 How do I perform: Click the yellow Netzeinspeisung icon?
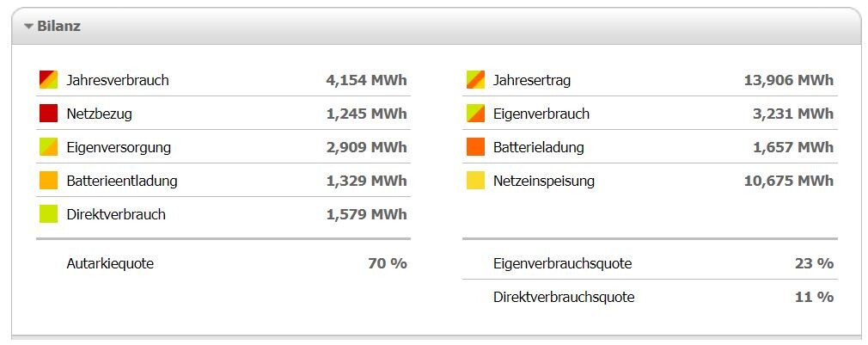click(x=475, y=181)
